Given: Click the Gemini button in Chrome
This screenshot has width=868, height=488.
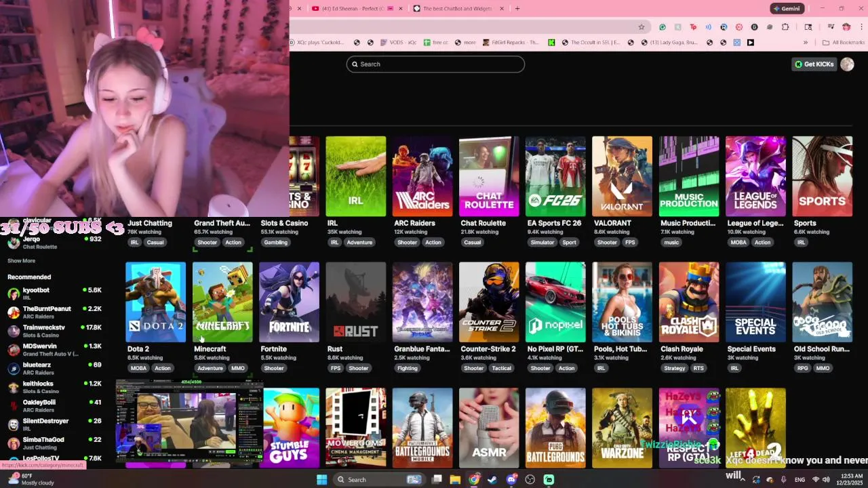Looking at the screenshot, I should [787, 9].
